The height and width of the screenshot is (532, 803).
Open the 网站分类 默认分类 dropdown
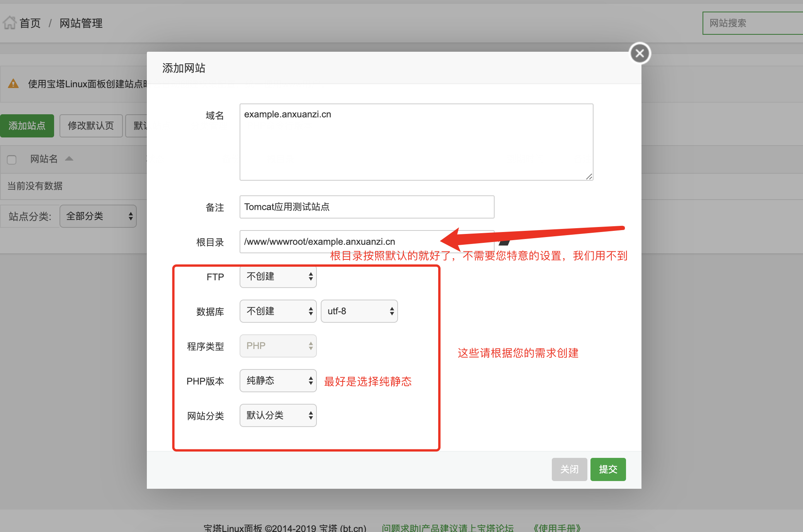coord(277,415)
